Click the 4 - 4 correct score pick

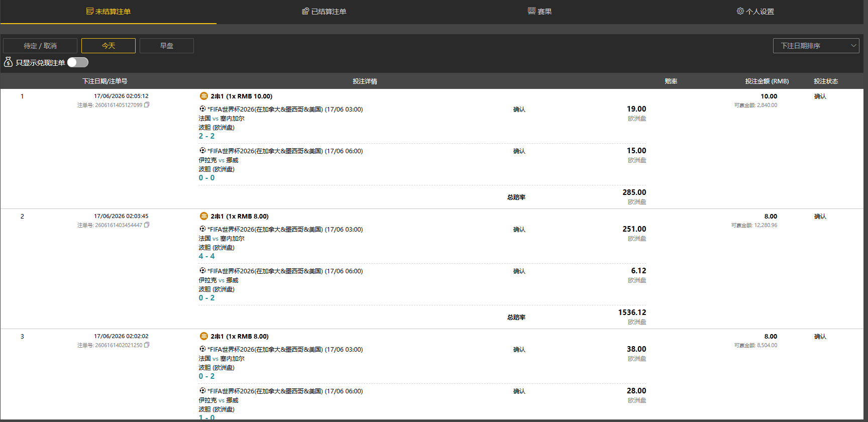click(206, 256)
